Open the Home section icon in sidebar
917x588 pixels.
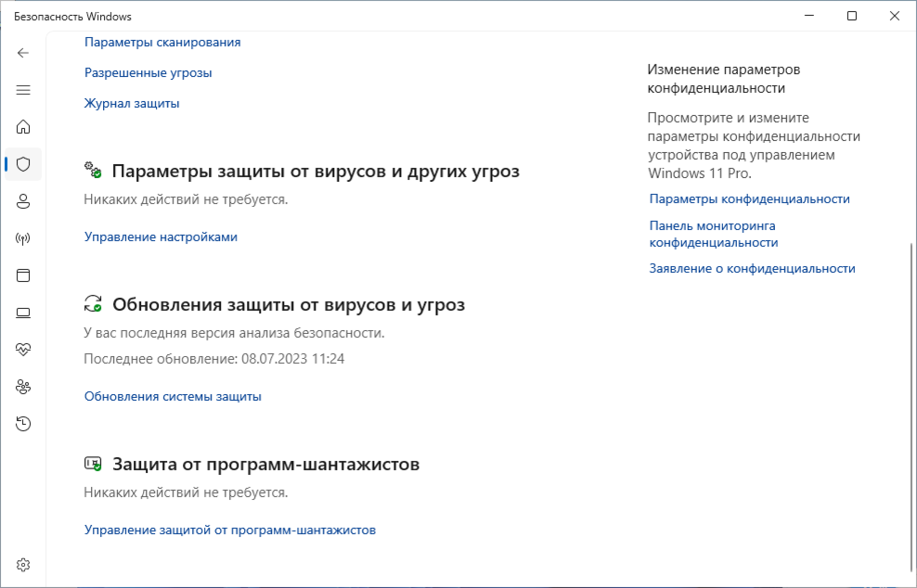point(23,127)
